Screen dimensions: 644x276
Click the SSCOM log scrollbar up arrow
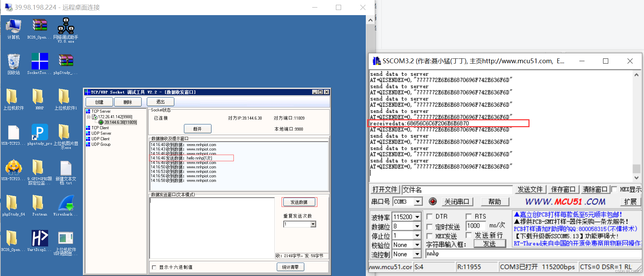pyautogui.click(x=636, y=75)
